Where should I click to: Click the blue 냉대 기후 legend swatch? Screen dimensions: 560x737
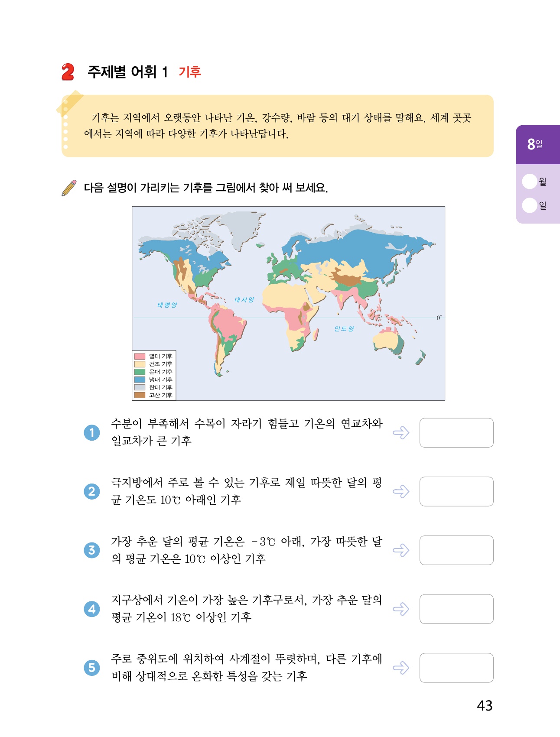(x=140, y=380)
